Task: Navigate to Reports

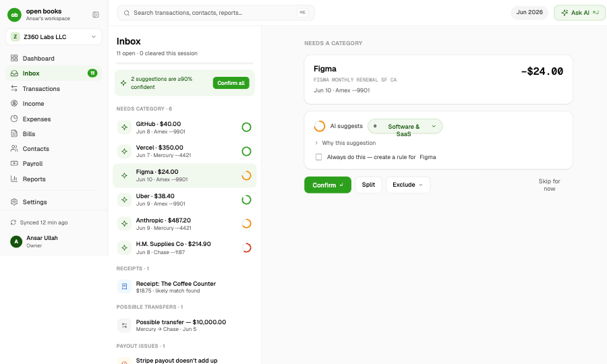Action: pos(54,179)
